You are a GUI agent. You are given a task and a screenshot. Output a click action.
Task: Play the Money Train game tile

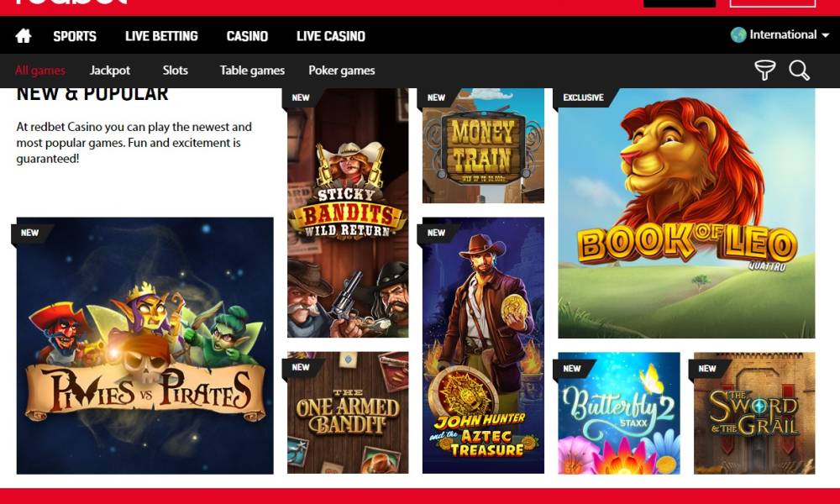pos(483,145)
